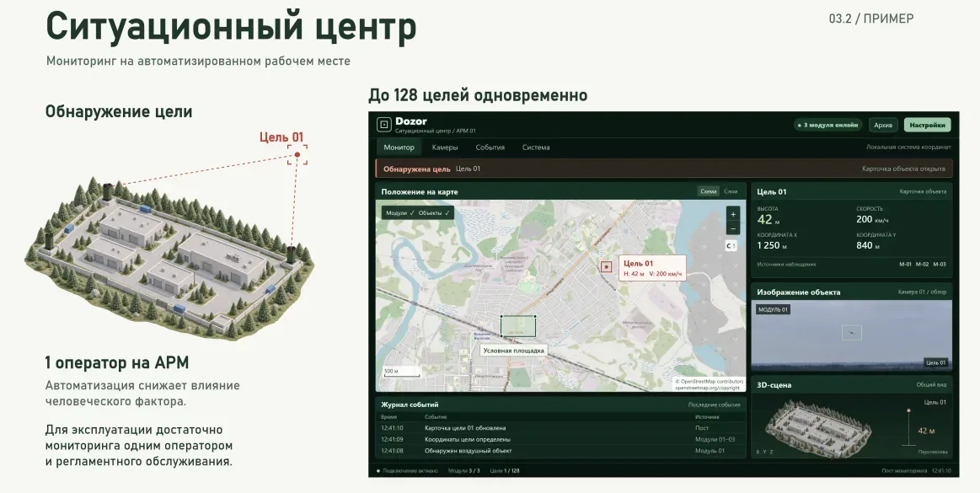Click target reticle on the slide illustration
The width and height of the screenshot is (980, 493).
click(x=297, y=154)
